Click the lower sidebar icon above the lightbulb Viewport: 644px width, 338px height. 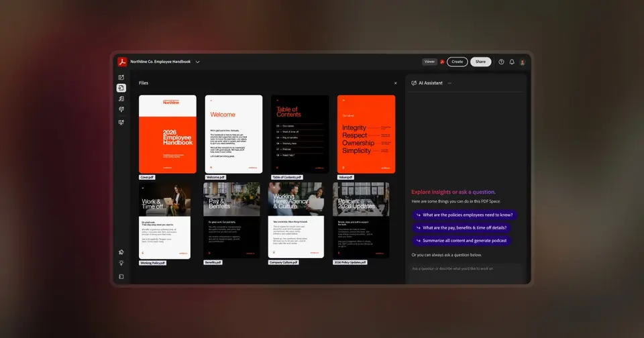pyautogui.click(x=121, y=252)
